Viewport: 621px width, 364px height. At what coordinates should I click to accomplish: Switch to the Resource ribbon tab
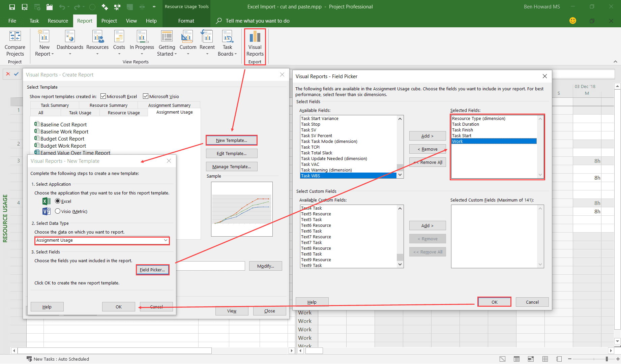pyautogui.click(x=58, y=21)
